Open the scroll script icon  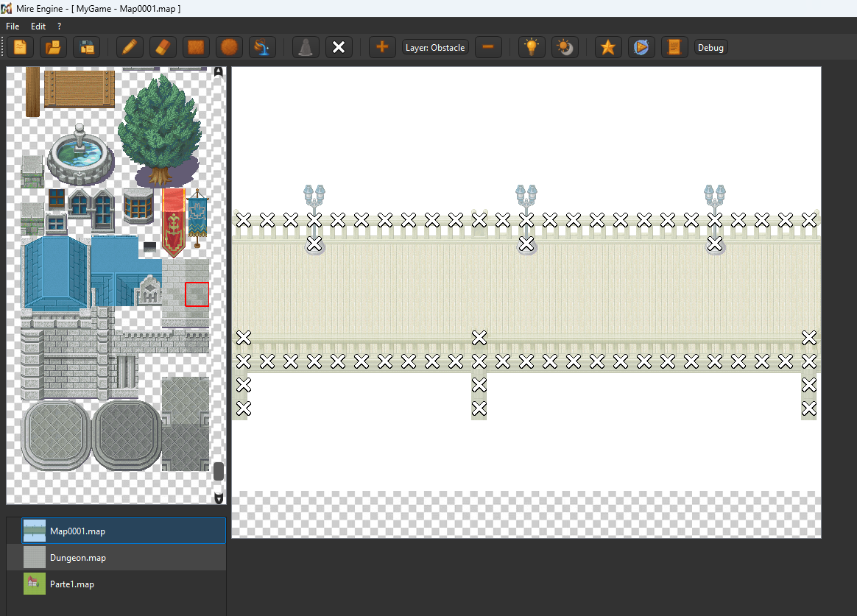(674, 48)
